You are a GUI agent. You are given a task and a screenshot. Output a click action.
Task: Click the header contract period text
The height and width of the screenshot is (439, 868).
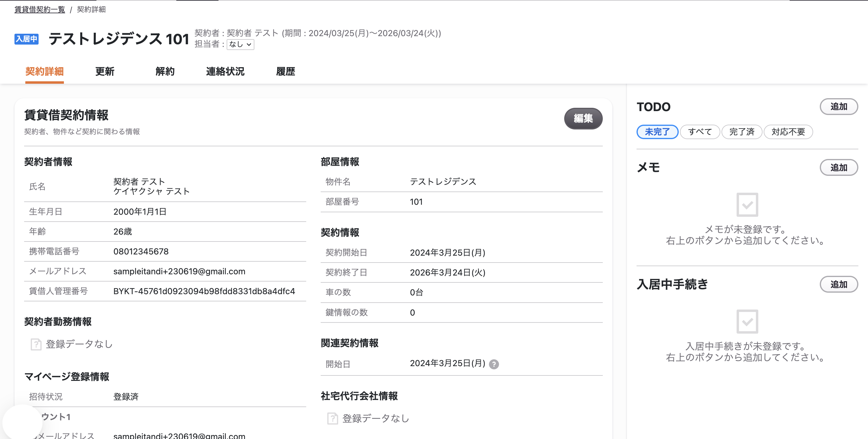click(x=362, y=33)
